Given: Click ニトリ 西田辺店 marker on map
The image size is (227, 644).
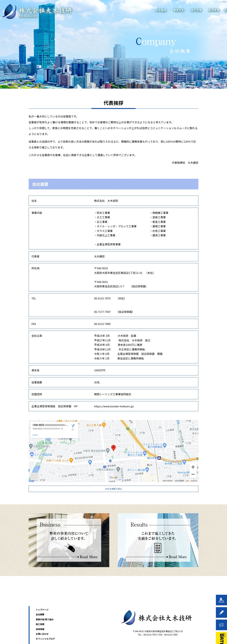Looking at the screenshot, I should [x=32, y=454].
